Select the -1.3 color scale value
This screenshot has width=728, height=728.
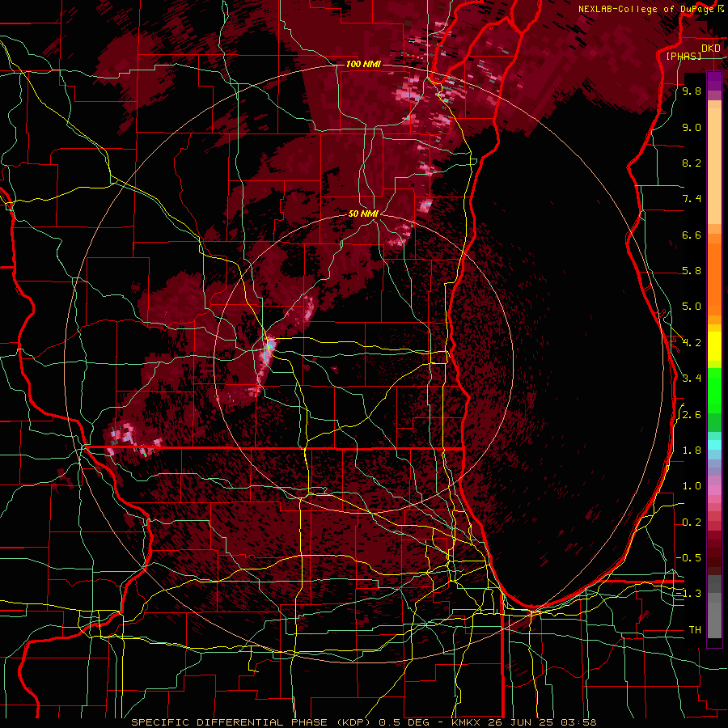(689, 594)
